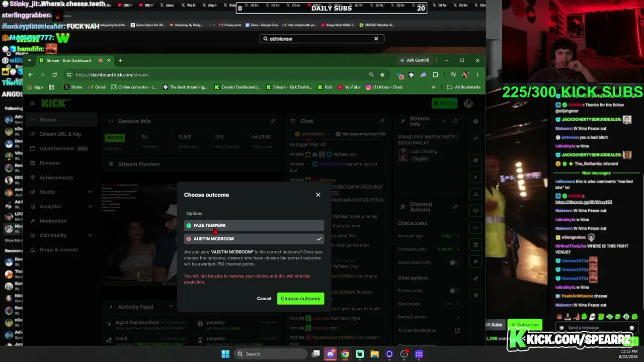Click the Windows taskbar Search box
This screenshot has height=362, width=644.
pos(270,354)
